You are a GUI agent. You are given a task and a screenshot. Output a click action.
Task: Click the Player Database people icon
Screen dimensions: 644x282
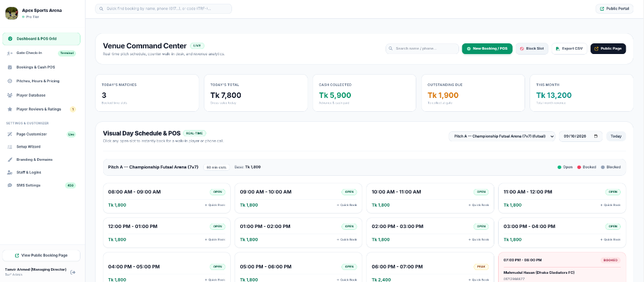[10, 95]
